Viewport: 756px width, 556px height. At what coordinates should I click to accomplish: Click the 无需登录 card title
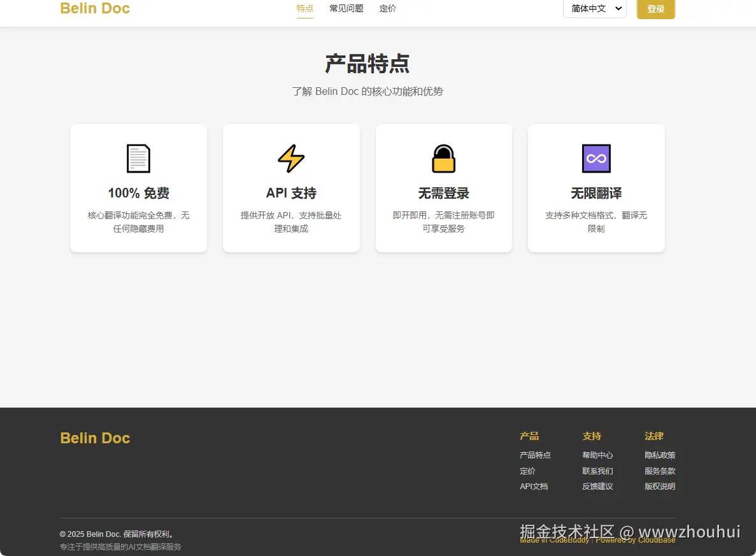click(443, 194)
